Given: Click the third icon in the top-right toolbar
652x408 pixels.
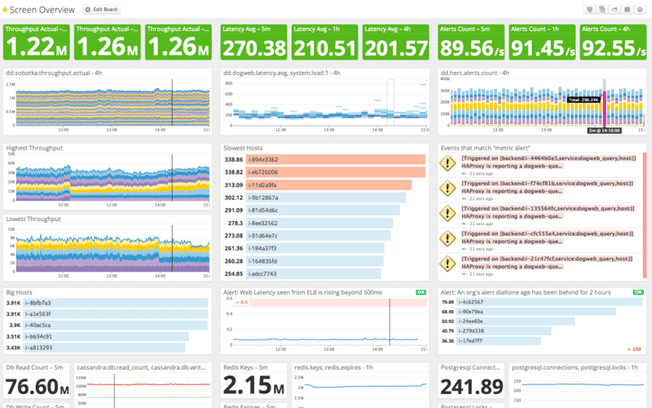Looking at the screenshot, I should coord(614,9).
